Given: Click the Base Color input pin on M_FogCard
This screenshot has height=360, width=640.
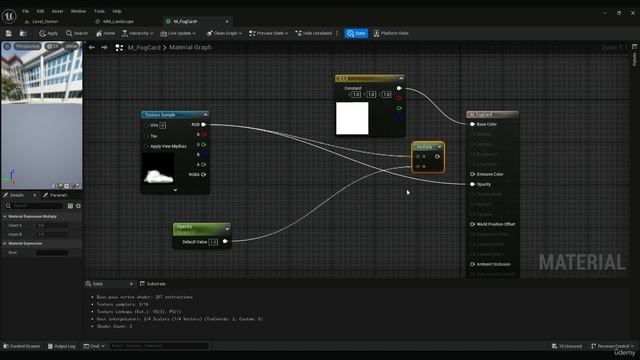Looking at the screenshot, I should 472,124.
